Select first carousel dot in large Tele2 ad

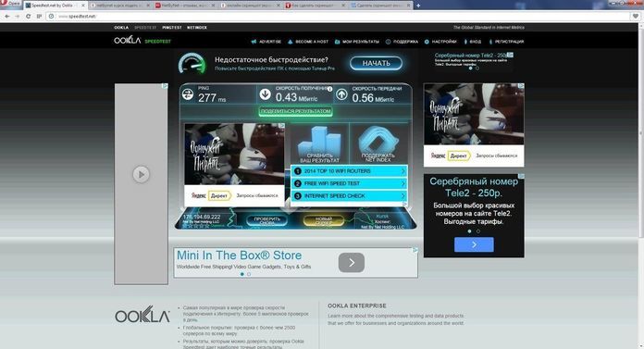tap(469, 231)
